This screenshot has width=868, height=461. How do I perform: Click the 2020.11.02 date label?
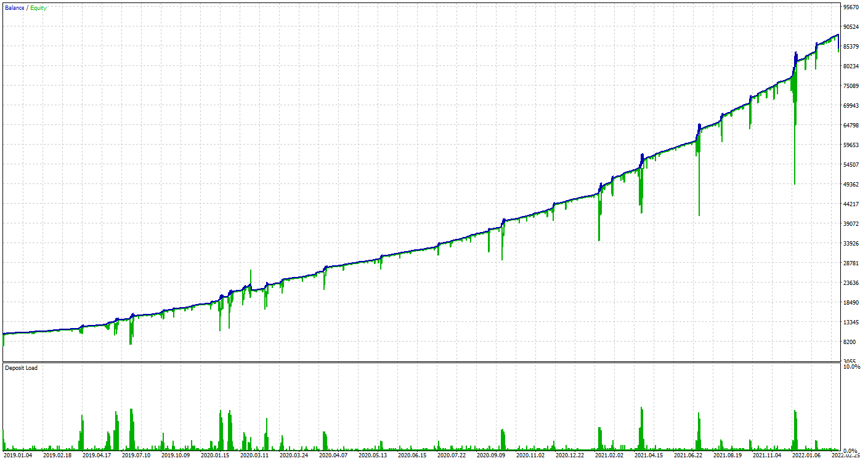(x=531, y=456)
